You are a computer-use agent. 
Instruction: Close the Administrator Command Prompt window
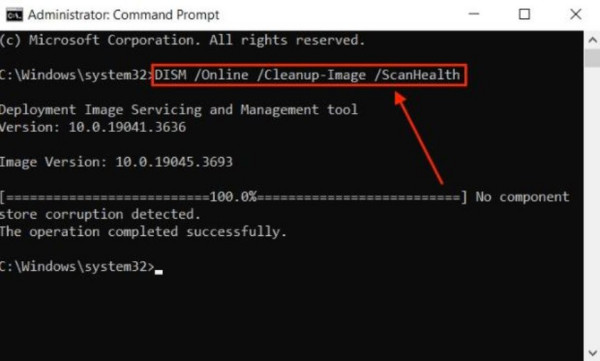click(576, 14)
